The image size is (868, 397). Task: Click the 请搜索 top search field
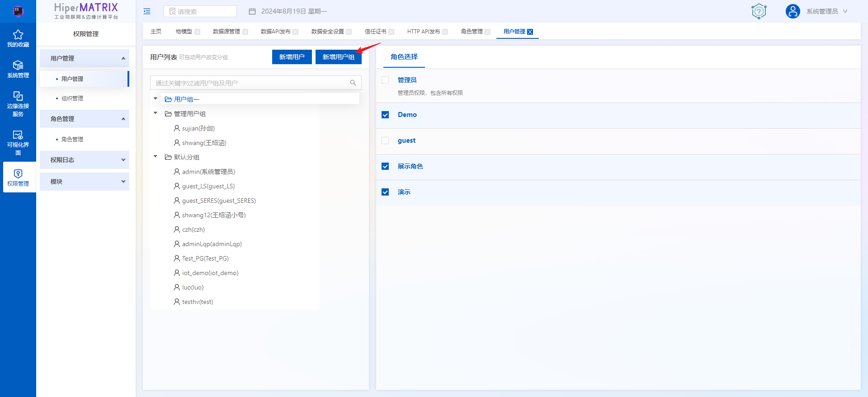(x=200, y=11)
